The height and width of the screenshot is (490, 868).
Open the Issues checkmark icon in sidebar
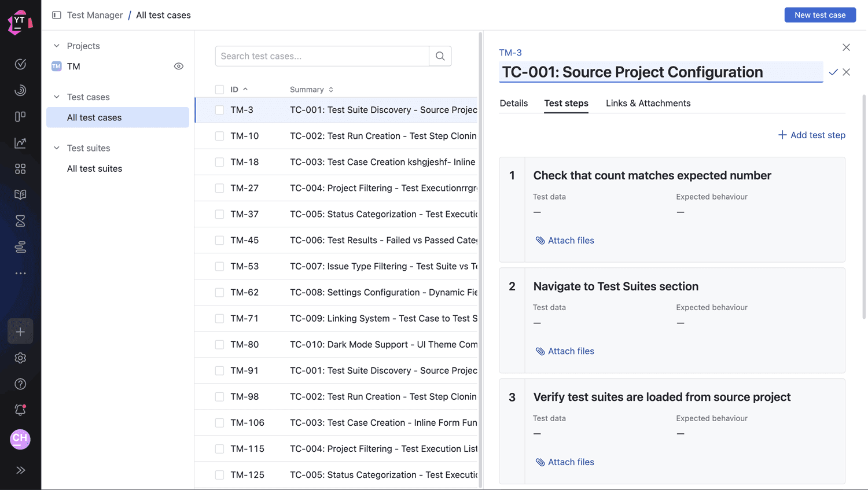pyautogui.click(x=20, y=65)
